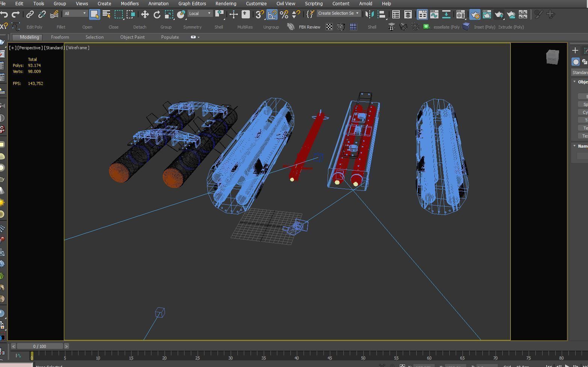Click Select and Manipulate icon
This screenshot has width=588, height=367.
(x=233, y=14)
